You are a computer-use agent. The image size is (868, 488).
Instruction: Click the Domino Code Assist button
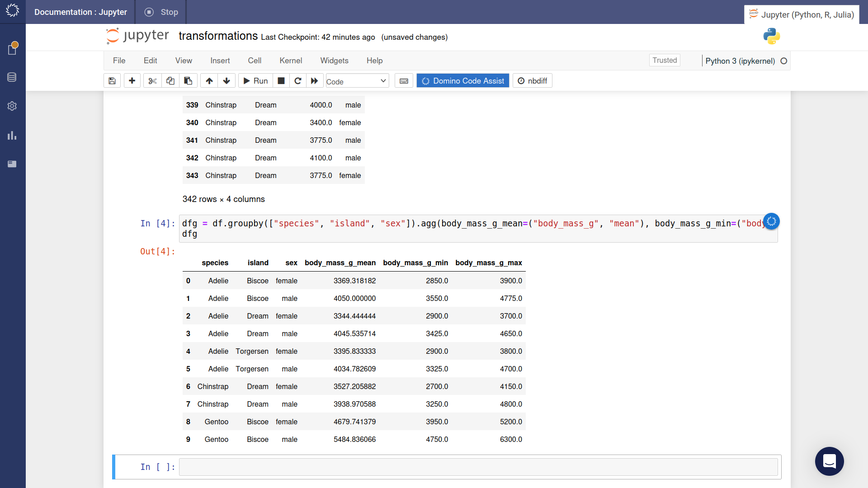click(463, 81)
